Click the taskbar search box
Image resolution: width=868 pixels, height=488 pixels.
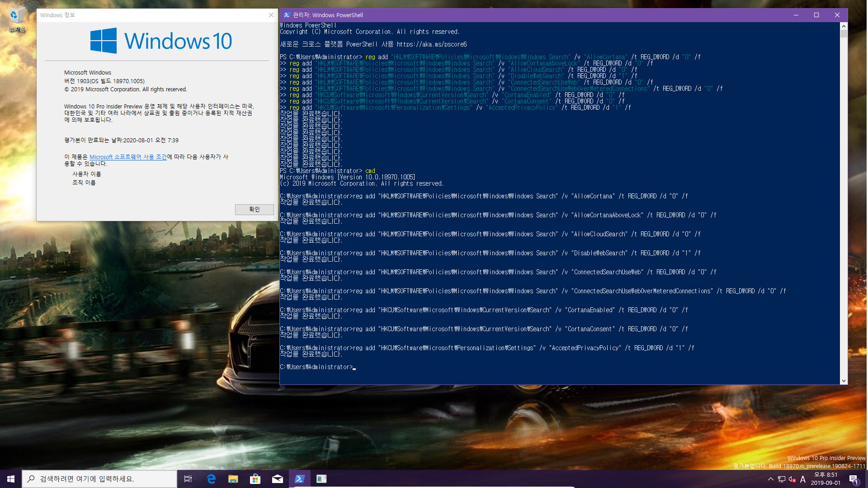click(99, 479)
